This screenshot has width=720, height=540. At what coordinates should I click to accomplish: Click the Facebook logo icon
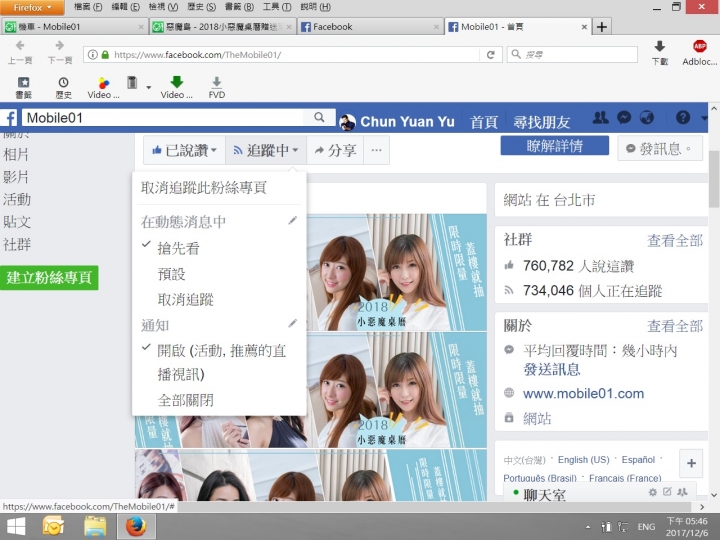[x=10, y=118]
